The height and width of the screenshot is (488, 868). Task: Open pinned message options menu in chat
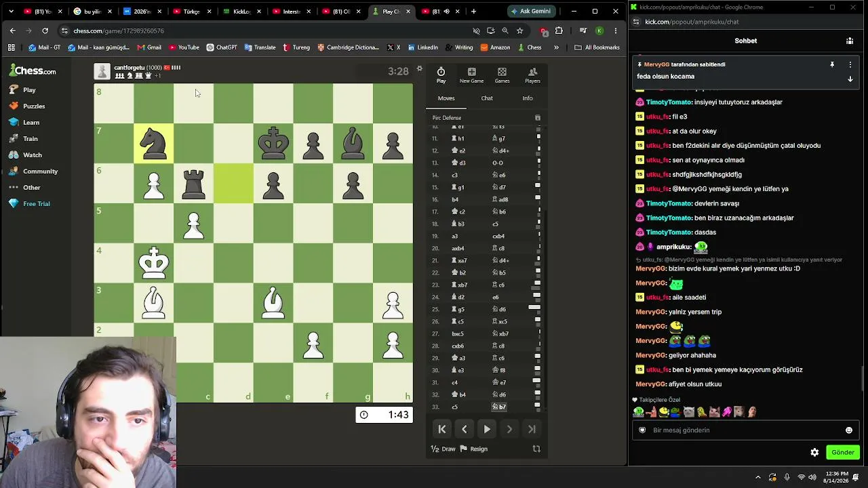[x=850, y=64]
